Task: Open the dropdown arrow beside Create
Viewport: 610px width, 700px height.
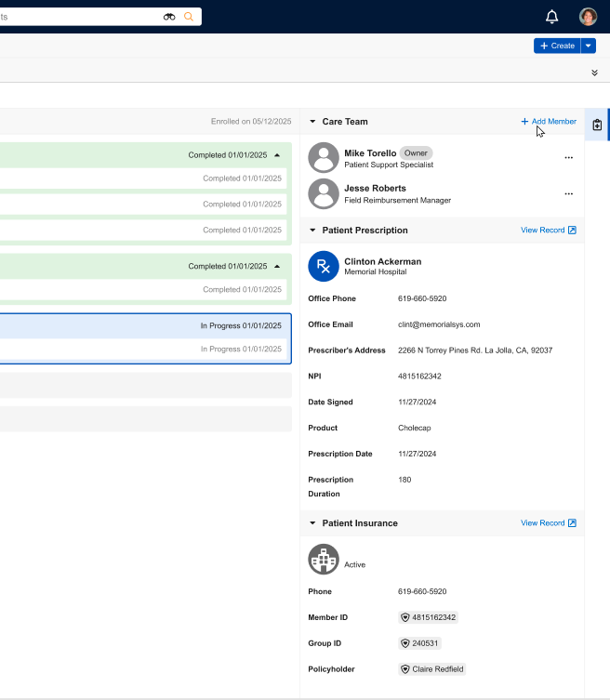Action: point(589,46)
